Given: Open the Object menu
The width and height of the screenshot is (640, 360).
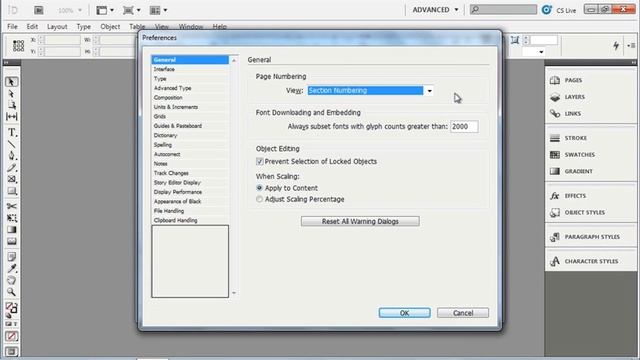Looking at the screenshot, I should pyautogui.click(x=110, y=27).
